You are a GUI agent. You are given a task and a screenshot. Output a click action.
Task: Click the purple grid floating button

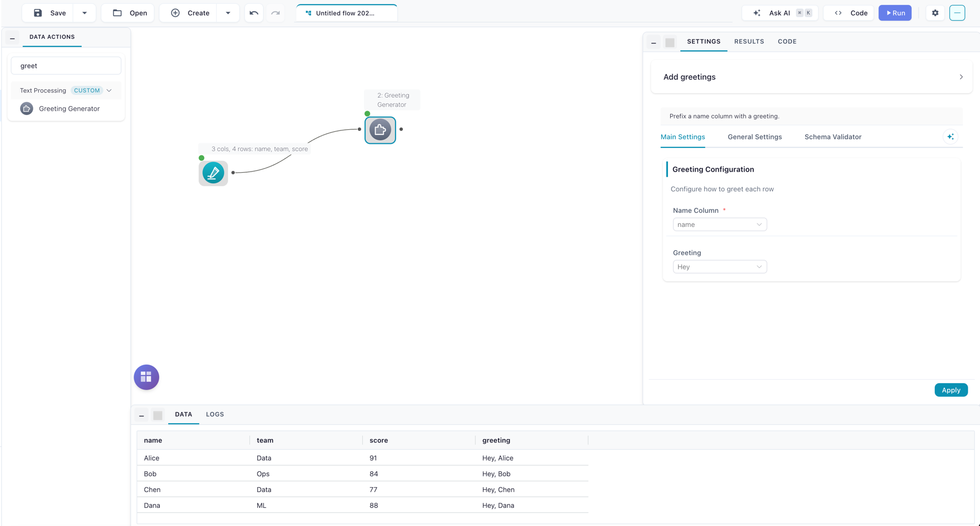point(147,377)
